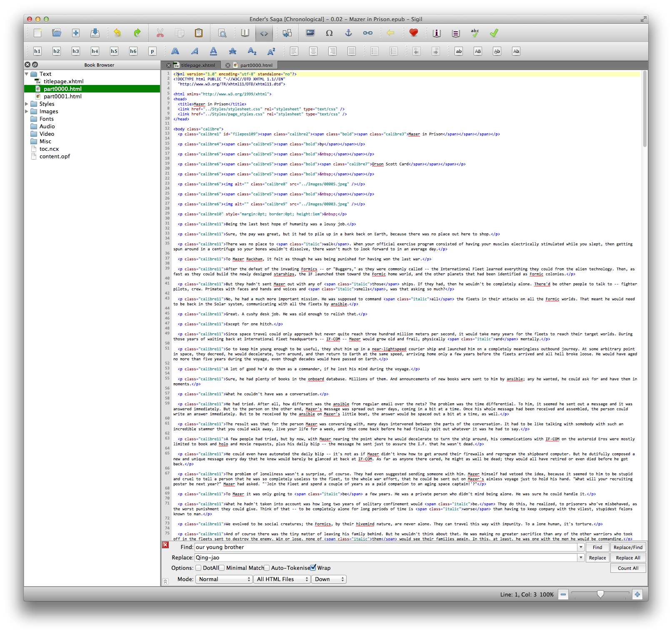672x634 pixels.
Task: Open the All HTML Files dropdown
Action: [282, 579]
